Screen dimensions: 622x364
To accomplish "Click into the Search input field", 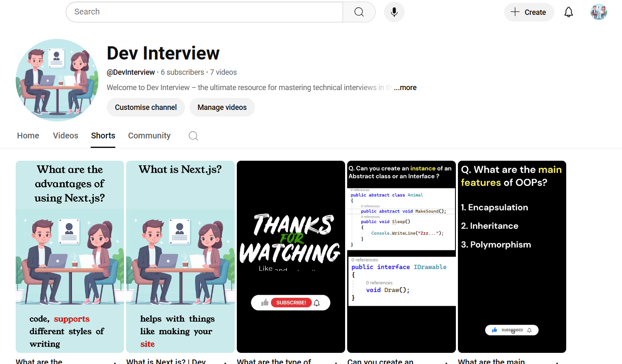I will tap(204, 12).
